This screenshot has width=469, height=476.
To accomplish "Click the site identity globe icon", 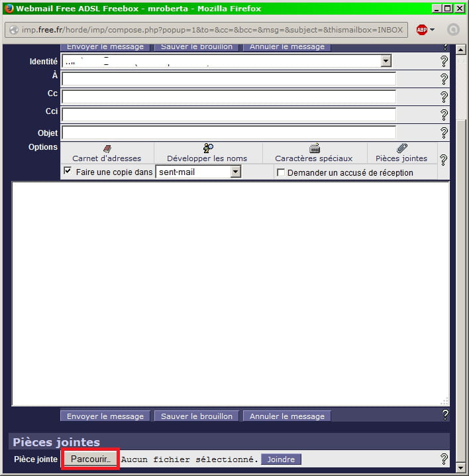I will pyautogui.click(x=14, y=30).
